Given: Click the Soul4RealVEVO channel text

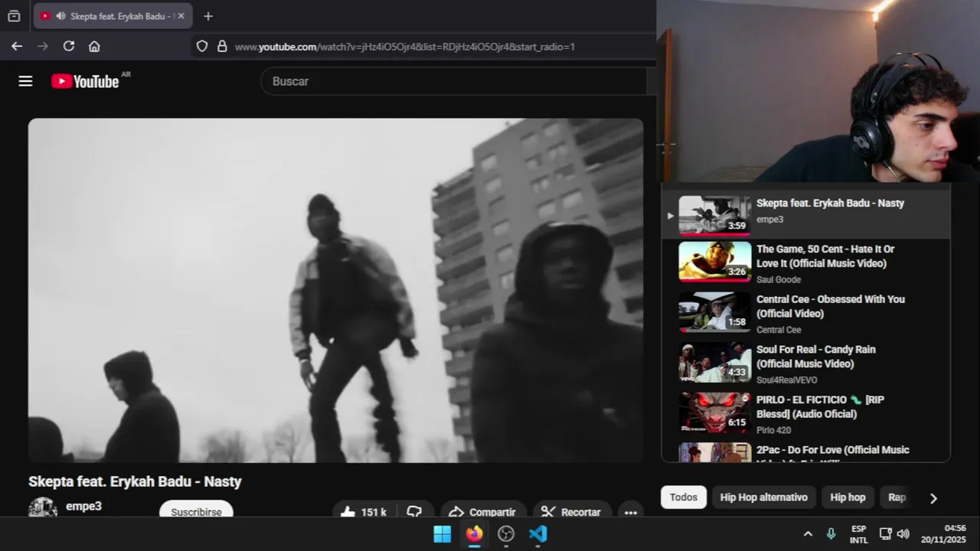Looking at the screenshot, I should [787, 380].
